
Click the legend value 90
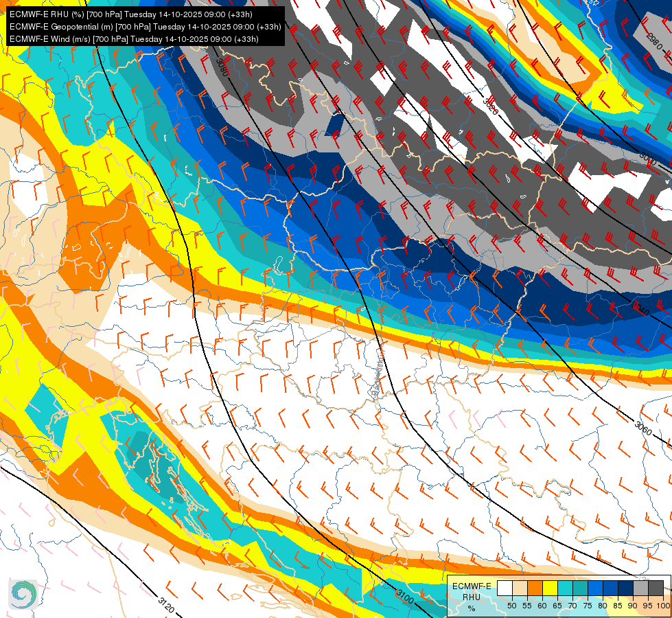click(633, 606)
